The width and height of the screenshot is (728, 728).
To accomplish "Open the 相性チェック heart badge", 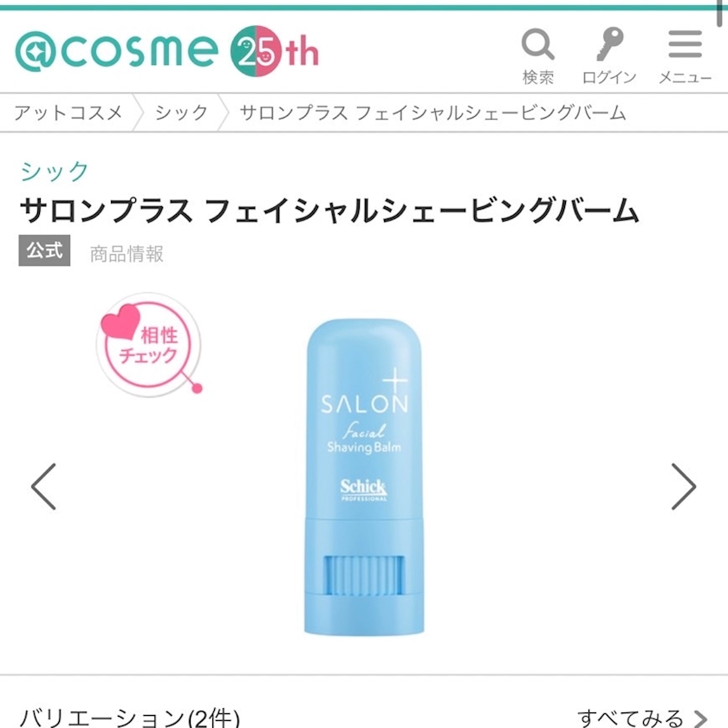I will pyautogui.click(x=149, y=345).
